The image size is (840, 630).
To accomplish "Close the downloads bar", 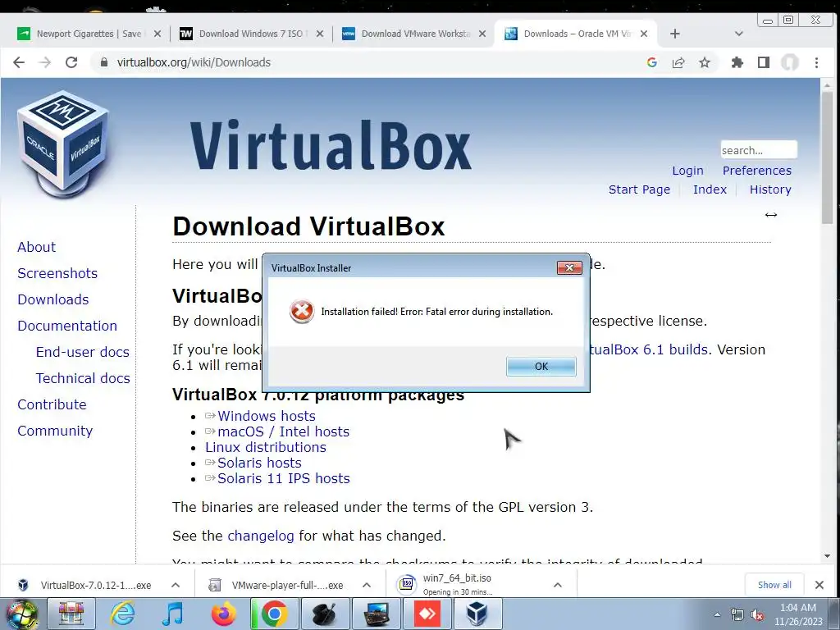I will (x=819, y=585).
